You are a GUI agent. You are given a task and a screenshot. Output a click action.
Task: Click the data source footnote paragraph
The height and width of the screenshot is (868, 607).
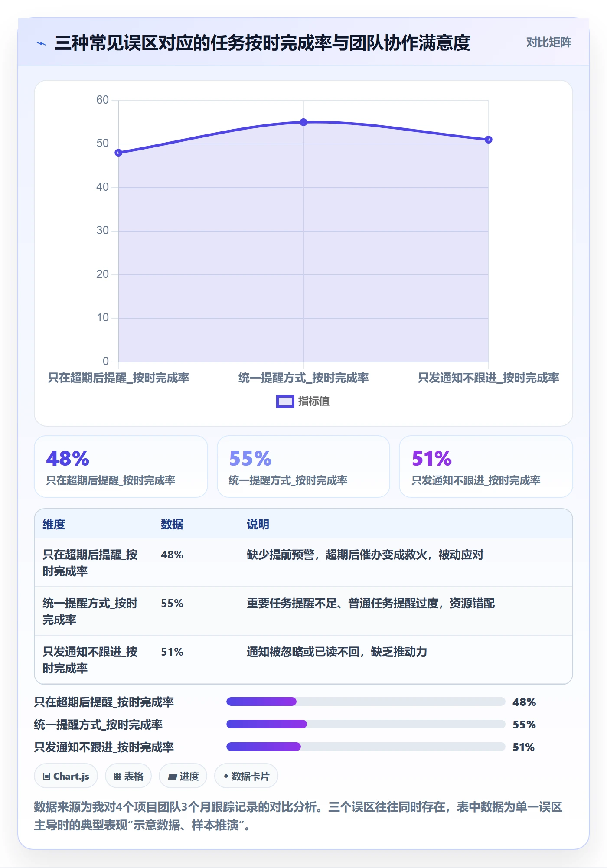[298, 816]
